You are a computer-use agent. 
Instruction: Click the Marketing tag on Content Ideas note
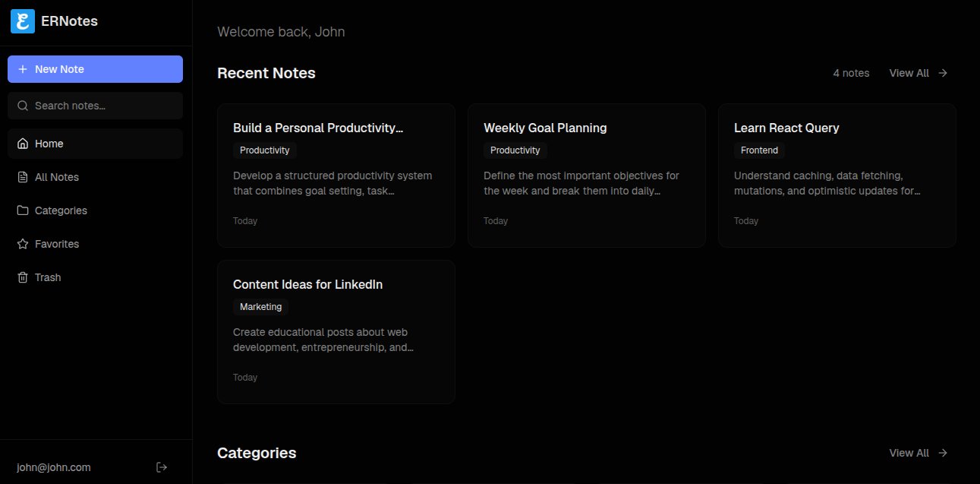coord(260,307)
